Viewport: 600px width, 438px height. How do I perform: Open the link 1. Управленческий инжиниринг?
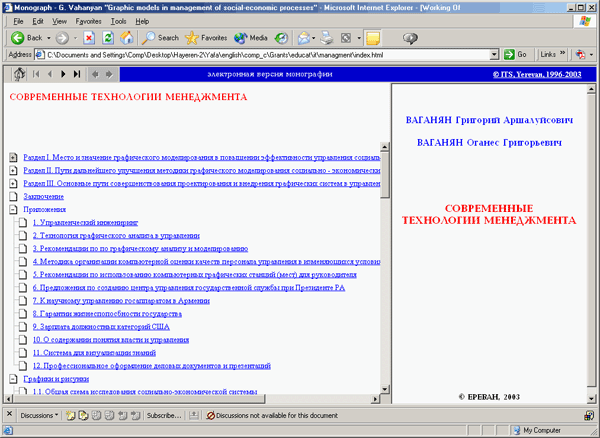coord(85,223)
